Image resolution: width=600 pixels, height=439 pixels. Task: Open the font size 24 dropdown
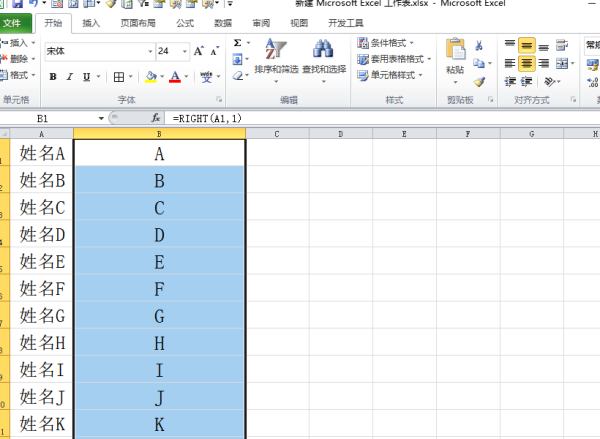(x=185, y=51)
